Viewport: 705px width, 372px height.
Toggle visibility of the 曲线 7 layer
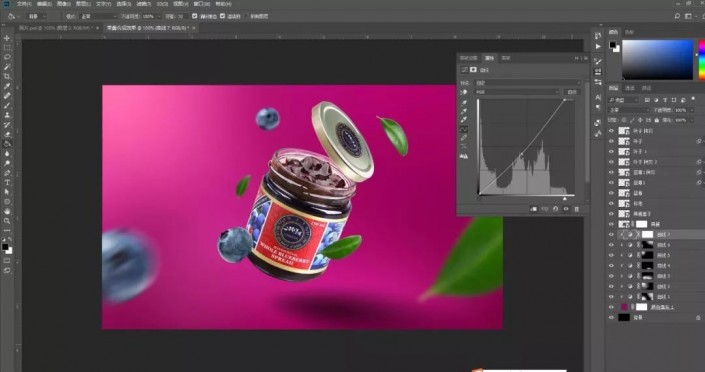tap(611, 234)
